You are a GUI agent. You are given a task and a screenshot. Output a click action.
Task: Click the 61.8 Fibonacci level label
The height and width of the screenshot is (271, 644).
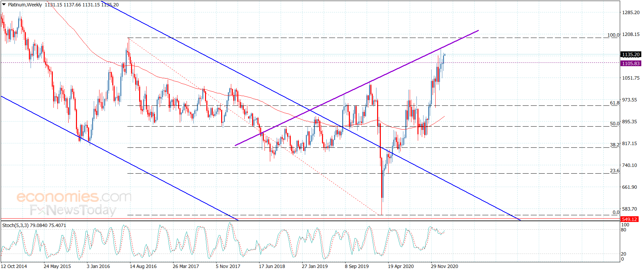(614, 103)
